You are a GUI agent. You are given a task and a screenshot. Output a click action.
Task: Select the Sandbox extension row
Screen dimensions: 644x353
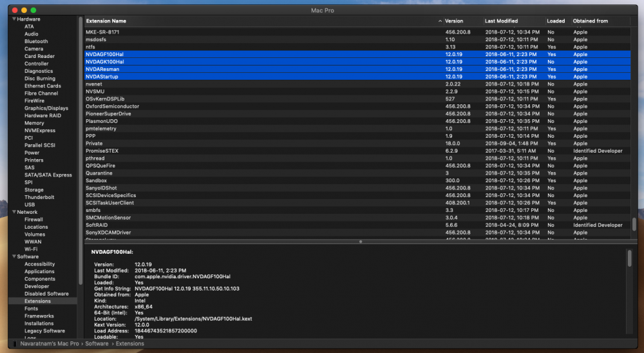click(357, 180)
